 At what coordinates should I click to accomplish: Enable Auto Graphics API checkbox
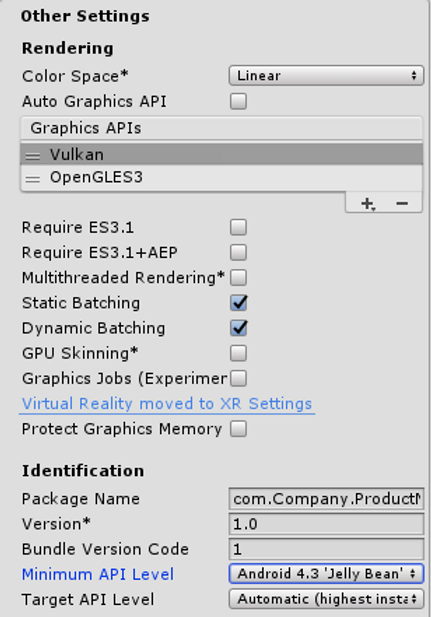(x=239, y=101)
